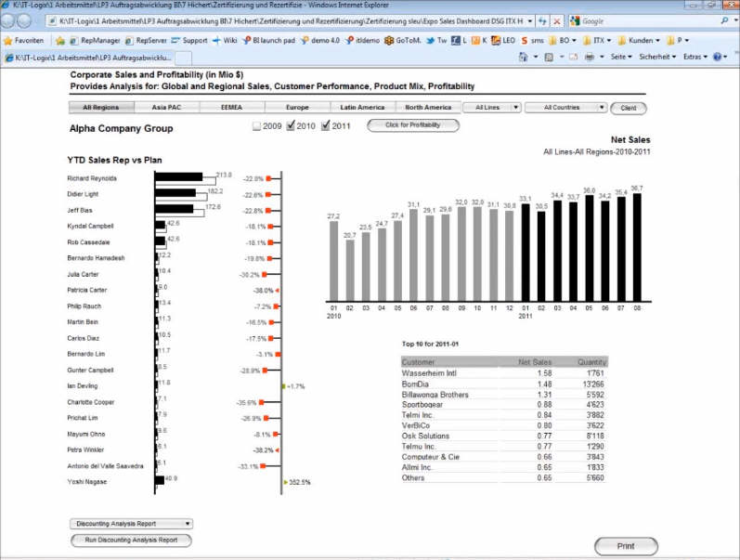Click the Client button
The width and height of the screenshot is (740, 560).
point(629,108)
